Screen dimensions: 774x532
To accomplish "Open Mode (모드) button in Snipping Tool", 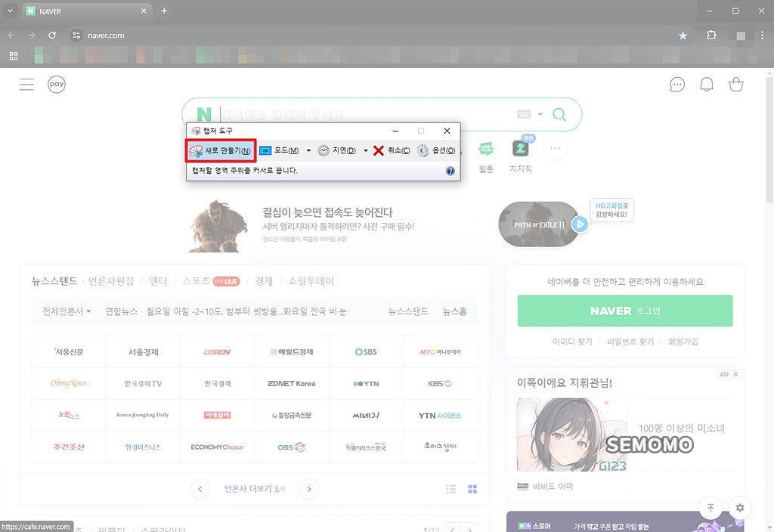I will (x=279, y=150).
